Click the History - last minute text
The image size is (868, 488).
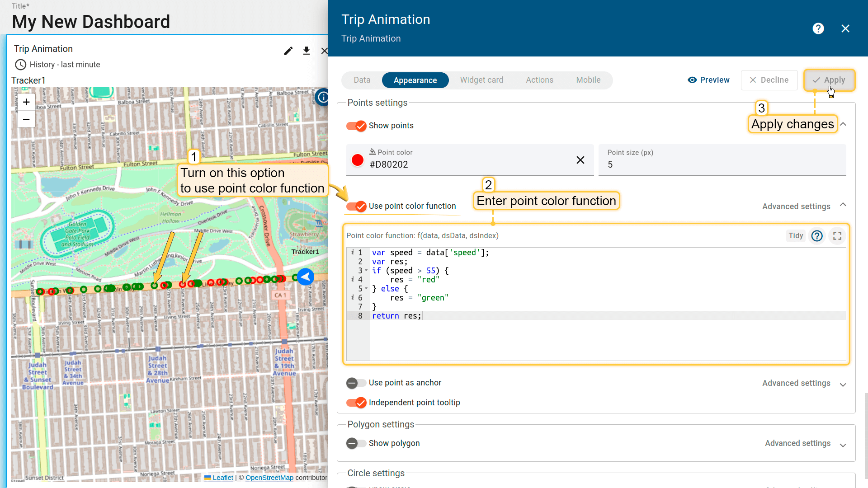pyautogui.click(x=65, y=65)
